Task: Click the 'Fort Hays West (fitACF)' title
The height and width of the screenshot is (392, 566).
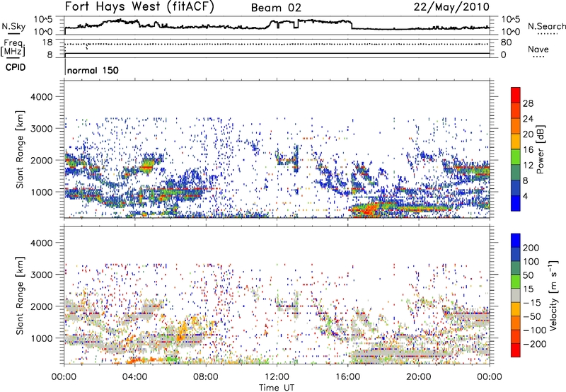Action: 139,7
